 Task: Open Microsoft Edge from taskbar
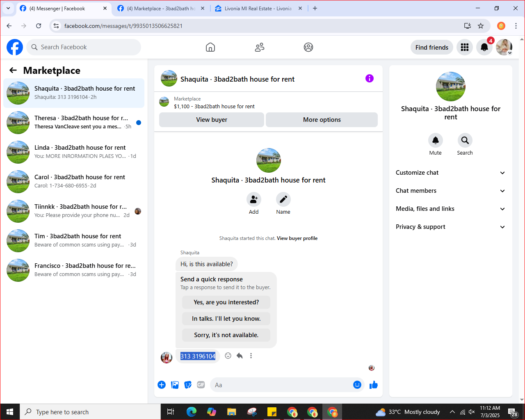point(192,412)
